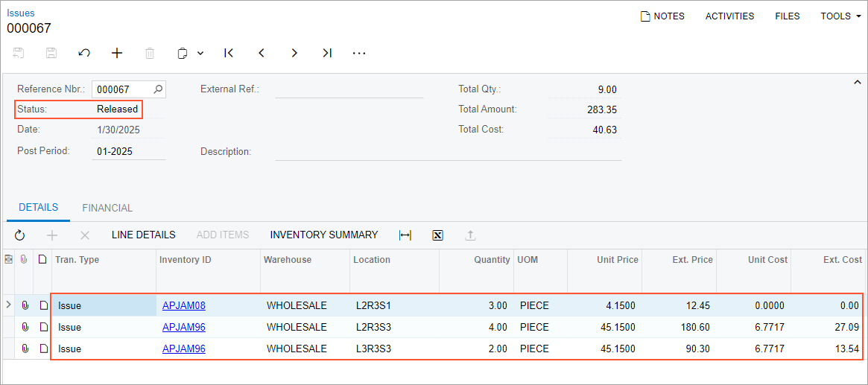The height and width of the screenshot is (385, 868).
Task: Select the Details tab
Action: click(39, 208)
